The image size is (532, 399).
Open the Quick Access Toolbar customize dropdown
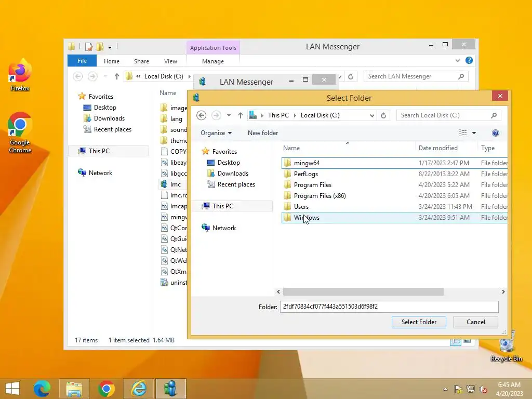click(x=110, y=47)
